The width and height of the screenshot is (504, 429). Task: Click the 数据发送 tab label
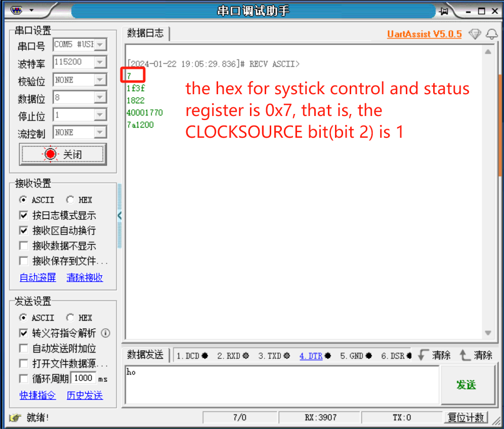point(146,355)
